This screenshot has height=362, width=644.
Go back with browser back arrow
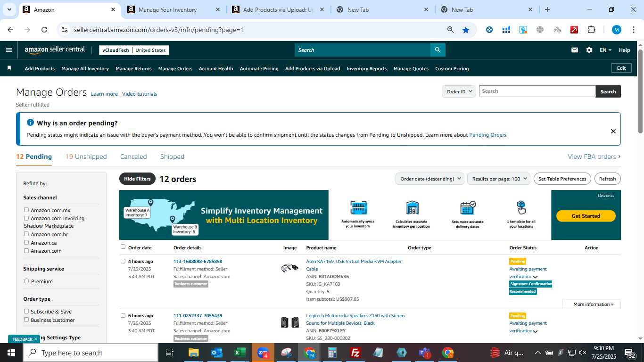tap(10, 30)
